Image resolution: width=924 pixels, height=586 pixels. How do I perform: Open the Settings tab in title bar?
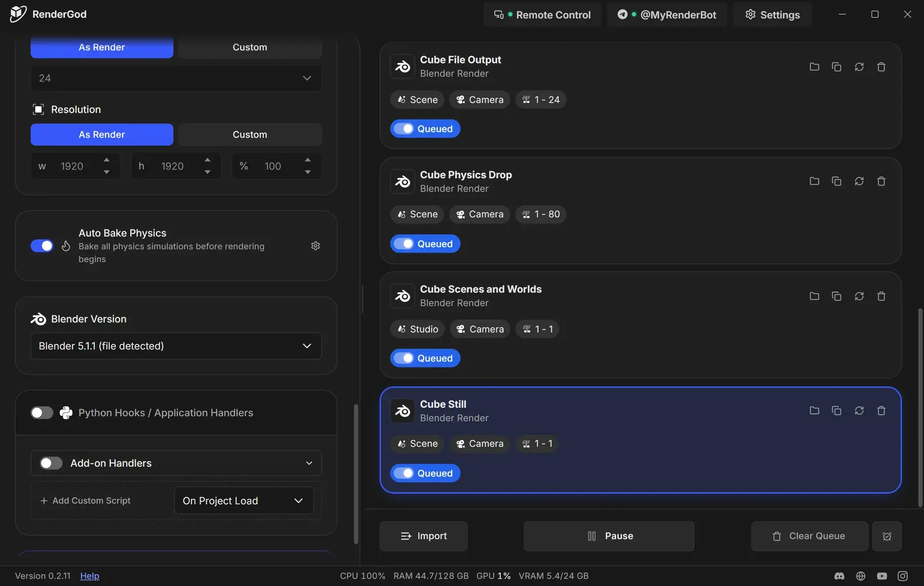point(773,14)
